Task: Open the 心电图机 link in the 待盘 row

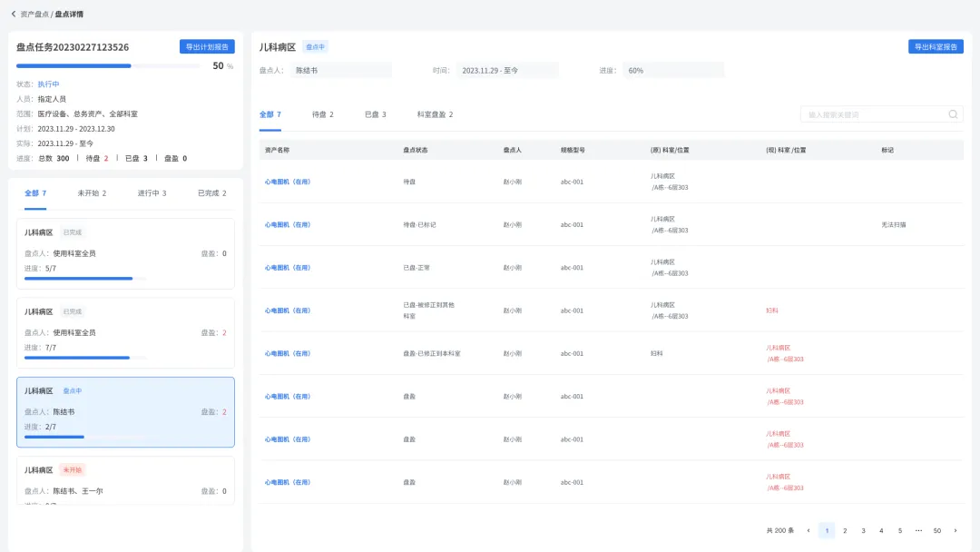Action: (288, 182)
